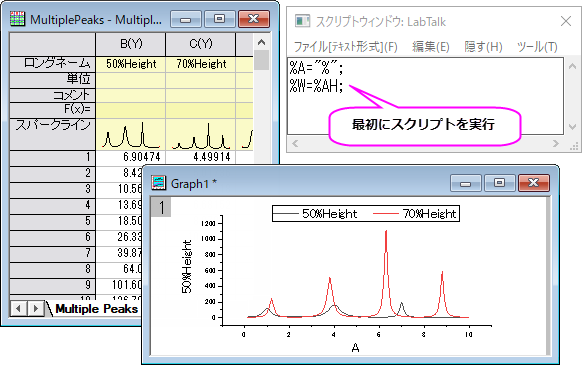Screen dimensions: 582x365
Task: Click the 50%Height long name cell
Action: (131, 64)
